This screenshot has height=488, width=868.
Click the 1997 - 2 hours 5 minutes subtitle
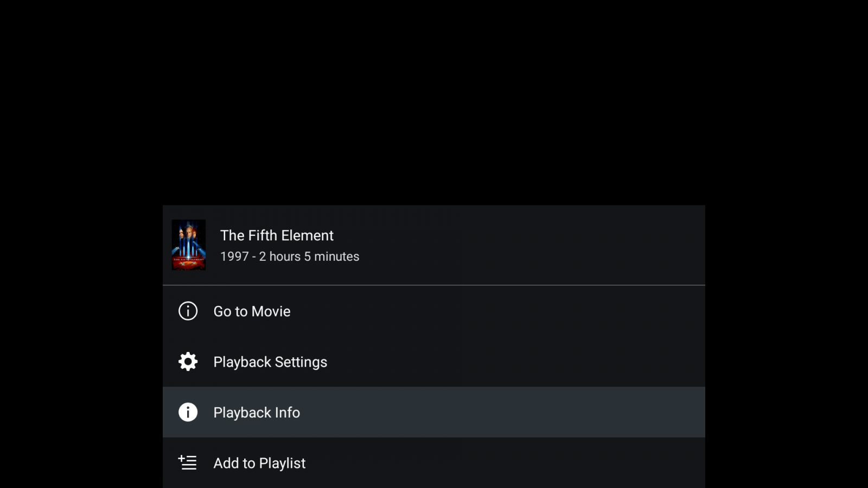[x=290, y=256]
